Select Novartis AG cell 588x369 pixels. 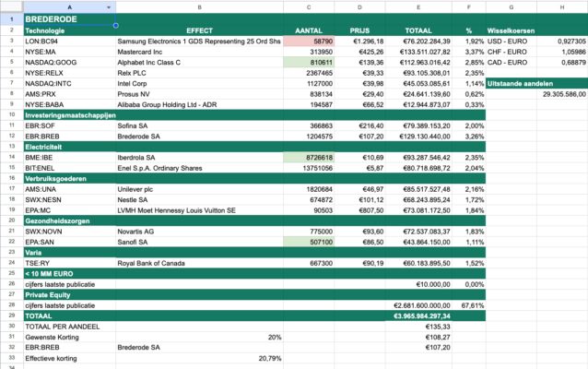pyautogui.click(x=199, y=232)
